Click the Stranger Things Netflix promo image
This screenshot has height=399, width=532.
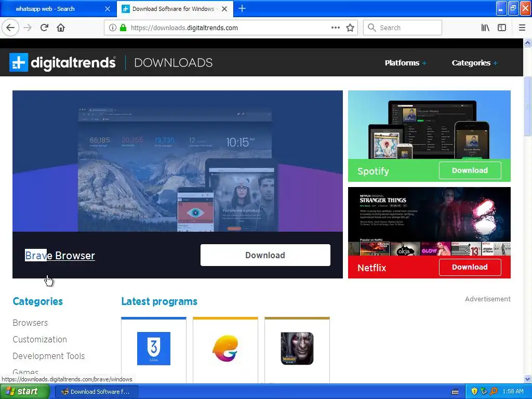(429, 221)
